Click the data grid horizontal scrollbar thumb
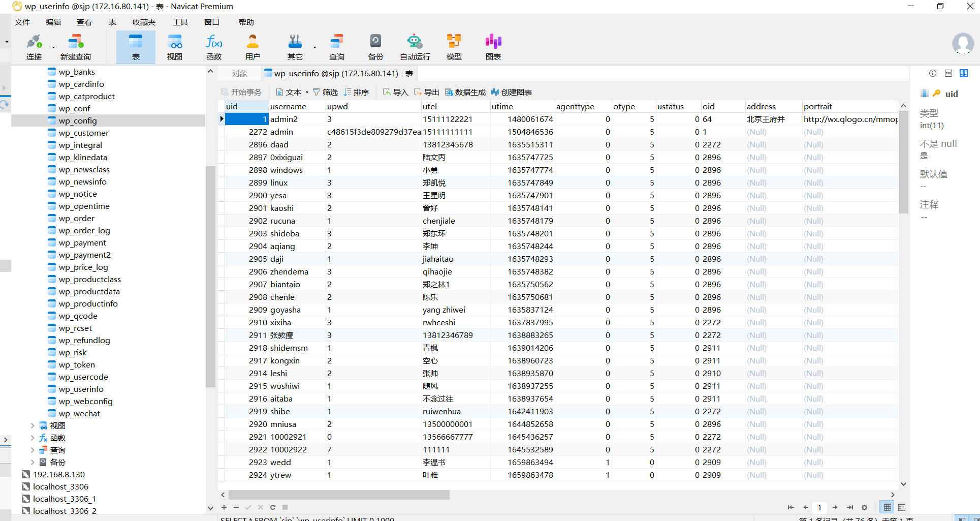The image size is (980, 521). pos(339,495)
